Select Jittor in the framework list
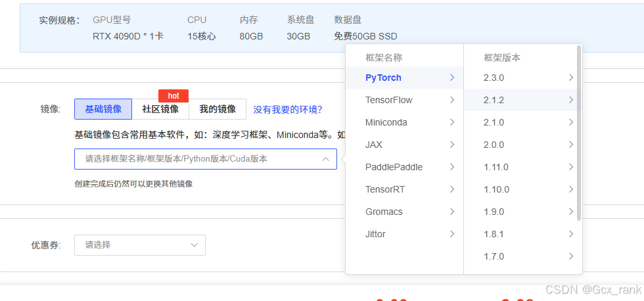The width and height of the screenshot is (644, 301). (405, 234)
